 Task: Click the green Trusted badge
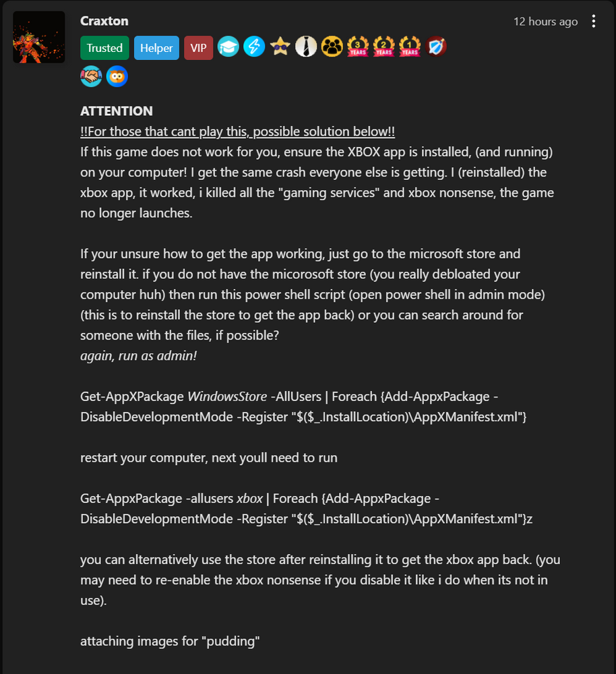click(x=104, y=48)
